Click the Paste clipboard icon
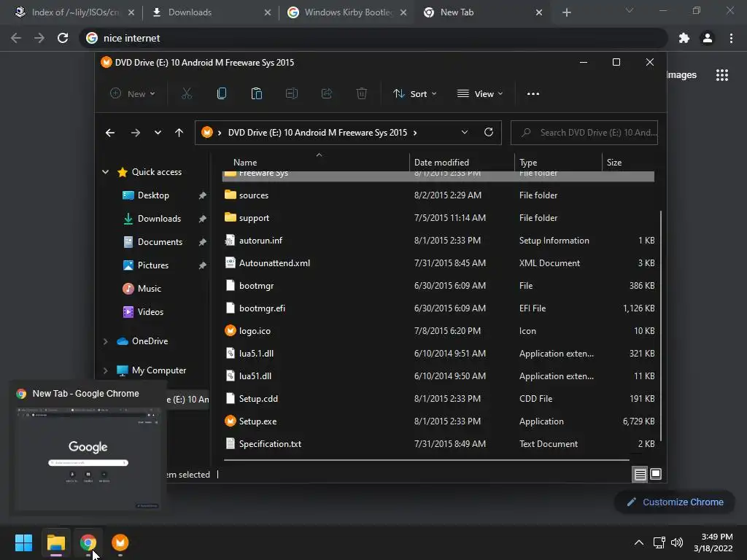This screenshot has height=560, width=747. click(256, 94)
